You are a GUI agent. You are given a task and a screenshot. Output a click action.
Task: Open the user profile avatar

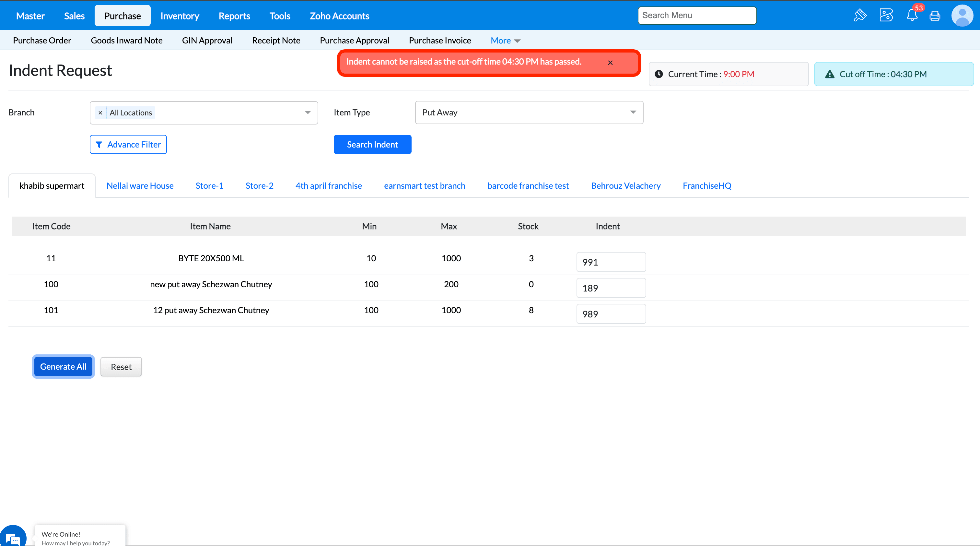point(962,16)
